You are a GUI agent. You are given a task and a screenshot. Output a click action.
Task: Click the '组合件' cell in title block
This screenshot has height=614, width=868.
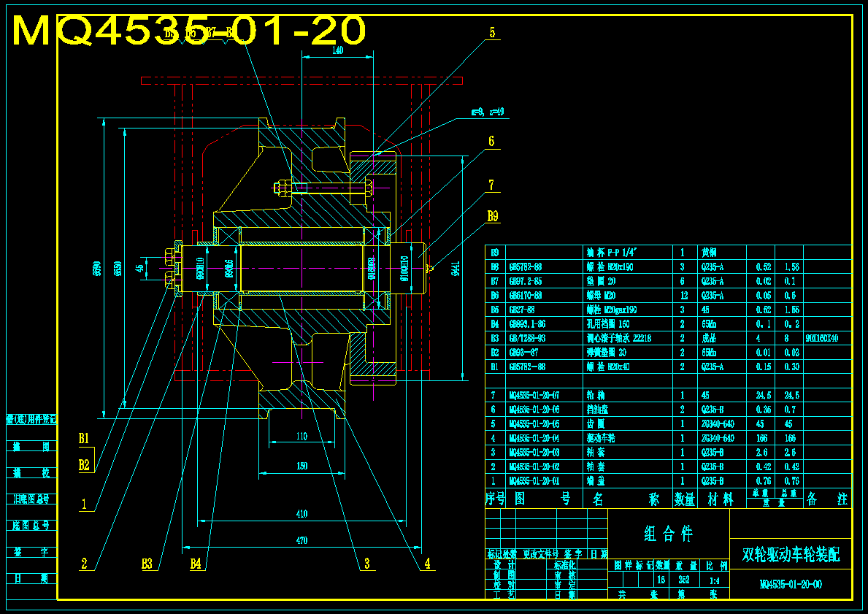(669, 534)
